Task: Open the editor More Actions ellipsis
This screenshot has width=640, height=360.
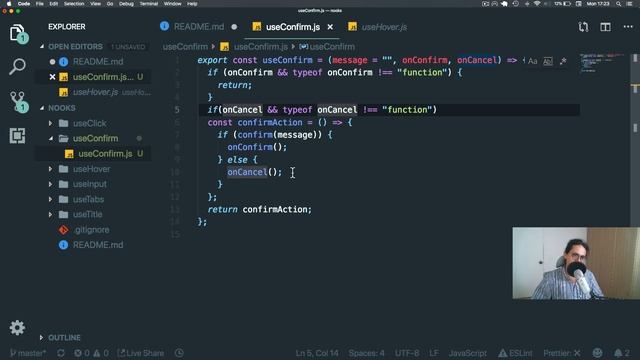Action: pos(628,27)
